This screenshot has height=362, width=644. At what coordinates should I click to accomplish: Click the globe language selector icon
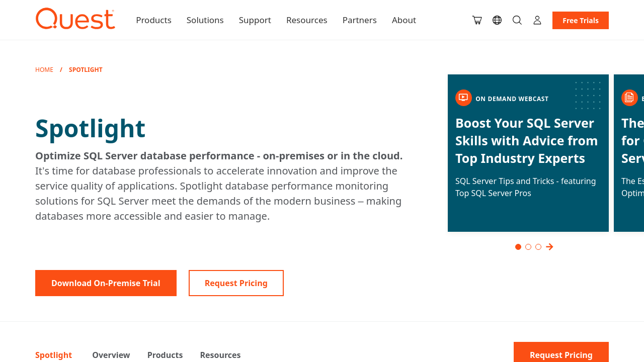497,20
